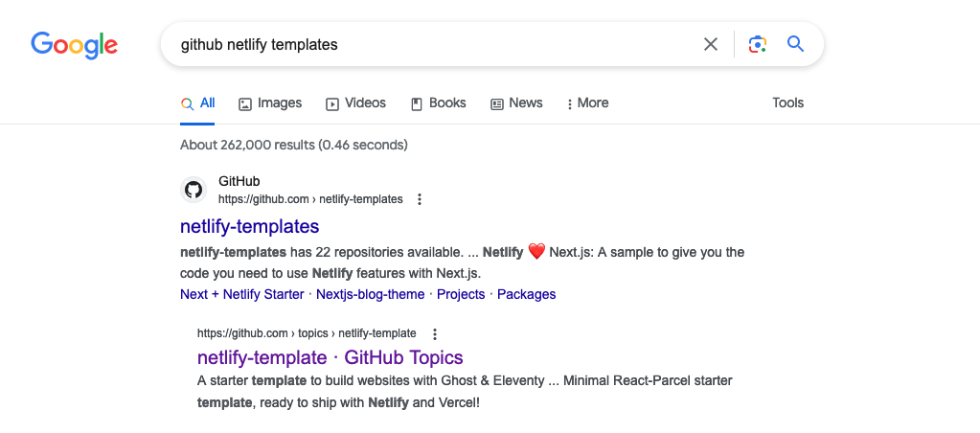Open netlify-template · GitHub Topics result

pyautogui.click(x=330, y=358)
